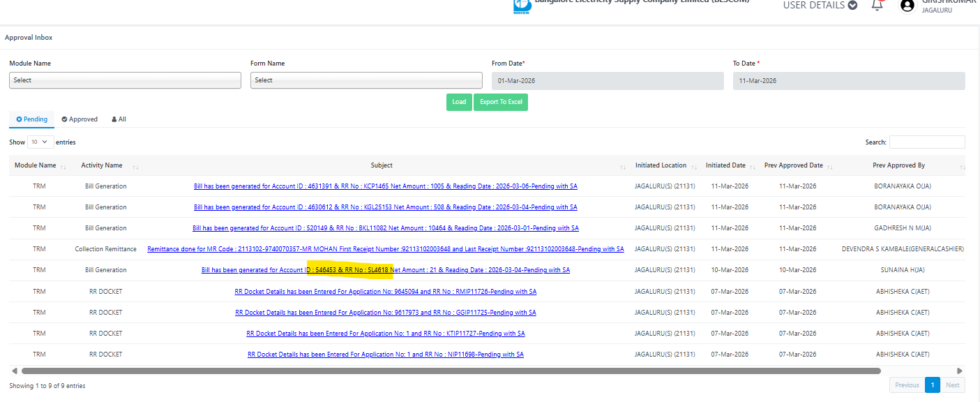Click the BESCOM logo

coord(521,6)
